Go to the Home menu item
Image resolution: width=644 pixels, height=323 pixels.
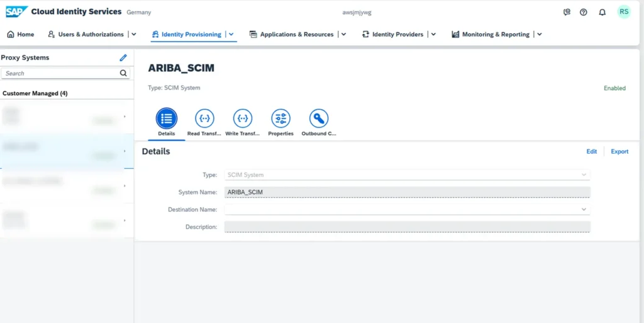click(21, 35)
